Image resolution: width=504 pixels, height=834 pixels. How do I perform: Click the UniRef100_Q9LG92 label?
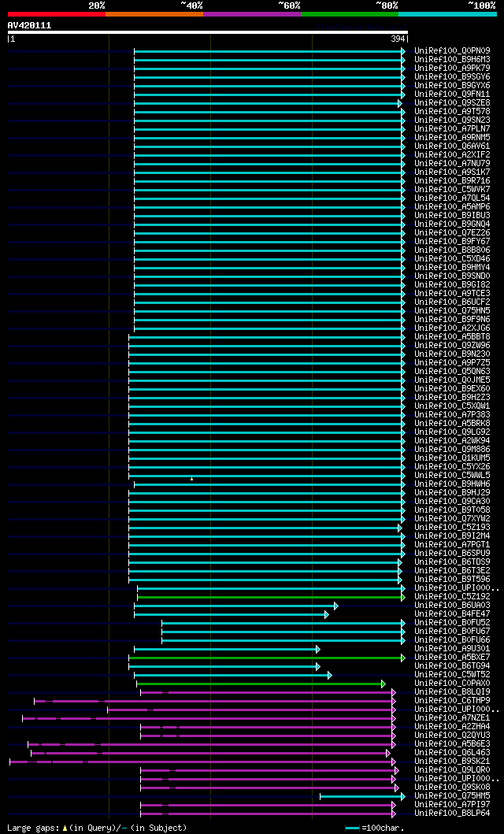453,432
